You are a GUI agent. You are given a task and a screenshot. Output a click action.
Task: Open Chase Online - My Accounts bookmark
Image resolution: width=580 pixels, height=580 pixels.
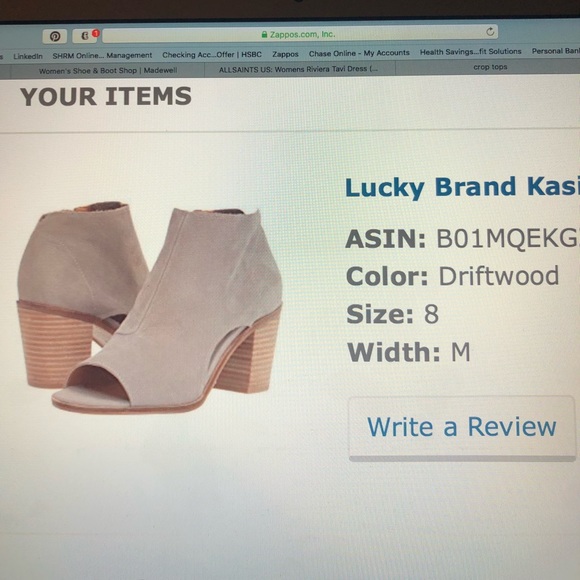point(359,53)
